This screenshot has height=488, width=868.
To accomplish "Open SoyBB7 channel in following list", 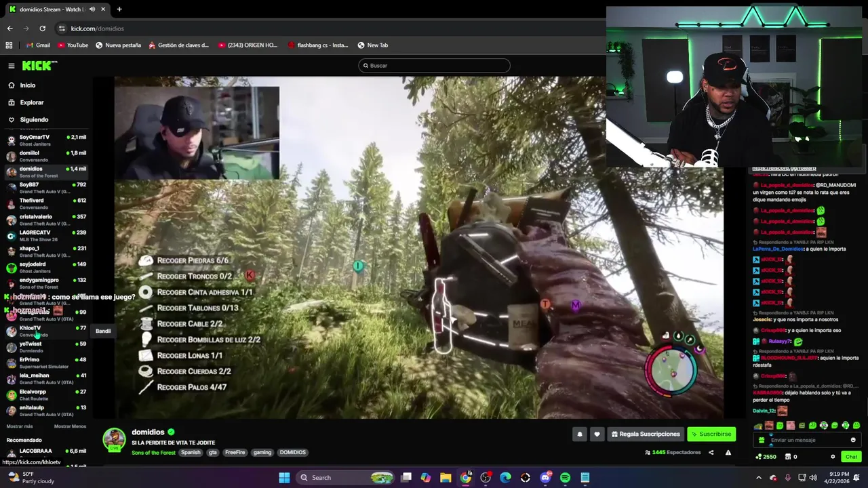I will click(x=46, y=188).
